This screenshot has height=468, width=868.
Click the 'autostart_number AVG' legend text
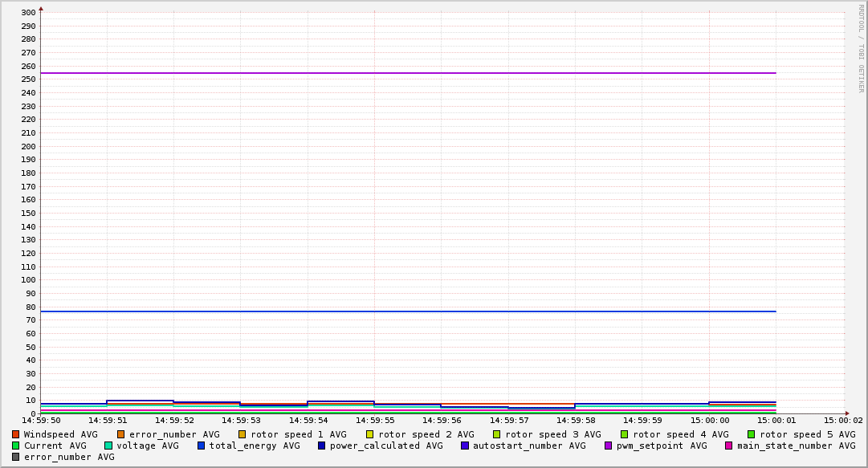pyautogui.click(x=529, y=446)
